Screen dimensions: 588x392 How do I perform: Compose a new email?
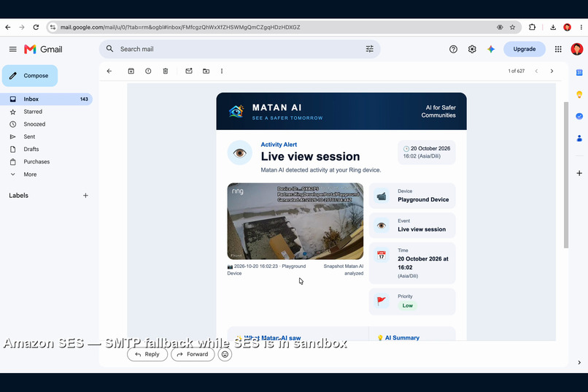(x=30, y=76)
